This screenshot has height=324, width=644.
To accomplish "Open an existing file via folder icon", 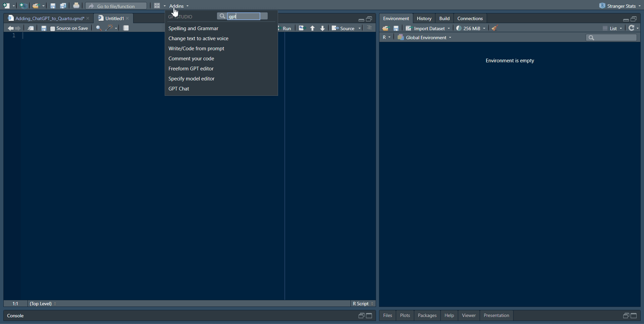I will click(36, 6).
